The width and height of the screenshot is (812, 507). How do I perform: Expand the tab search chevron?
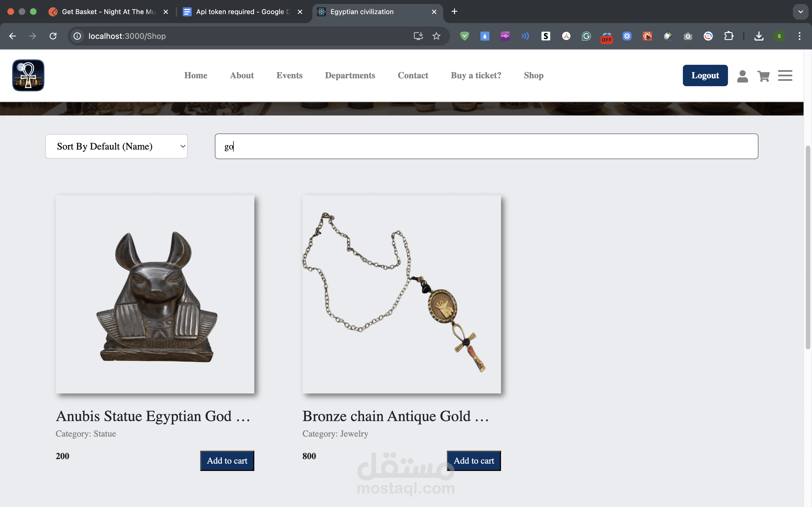pyautogui.click(x=800, y=12)
